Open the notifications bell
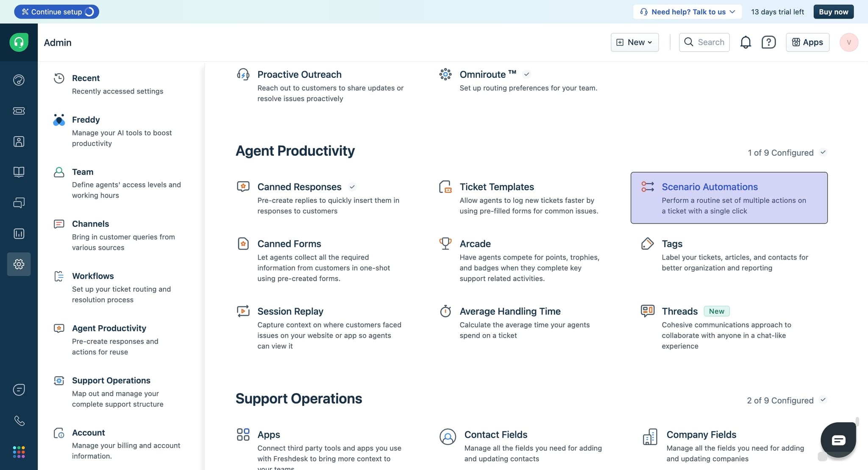This screenshot has height=470, width=868. tap(746, 42)
